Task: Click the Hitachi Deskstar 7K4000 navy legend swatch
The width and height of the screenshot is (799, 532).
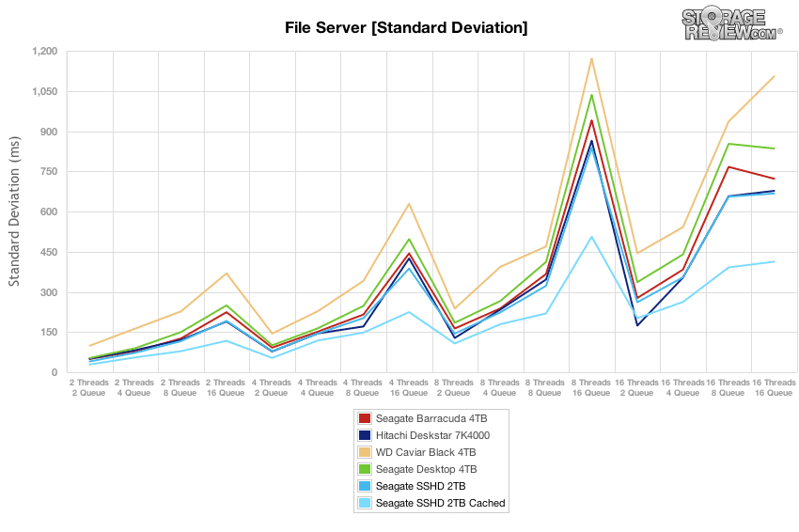Action: click(365, 435)
